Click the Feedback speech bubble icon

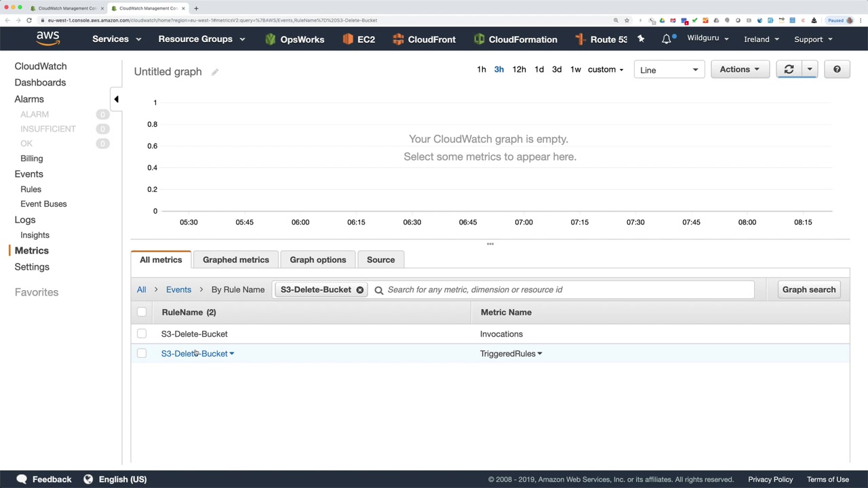tap(22, 479)
